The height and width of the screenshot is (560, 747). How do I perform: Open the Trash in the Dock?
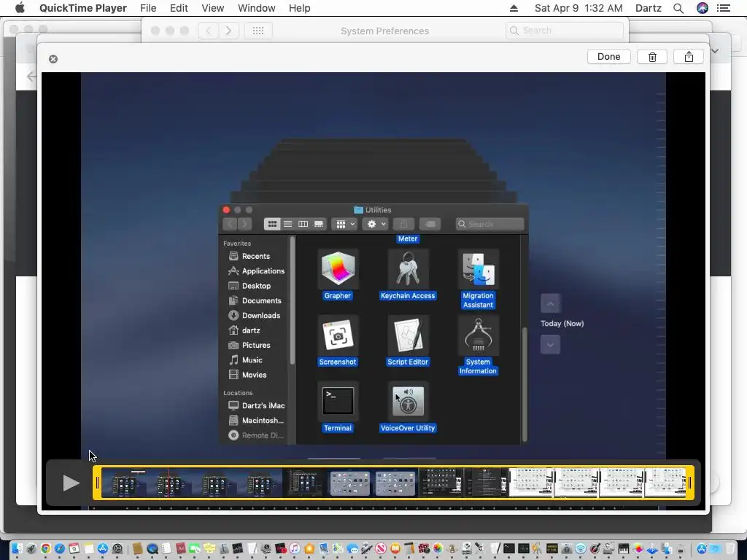(730, 548)
